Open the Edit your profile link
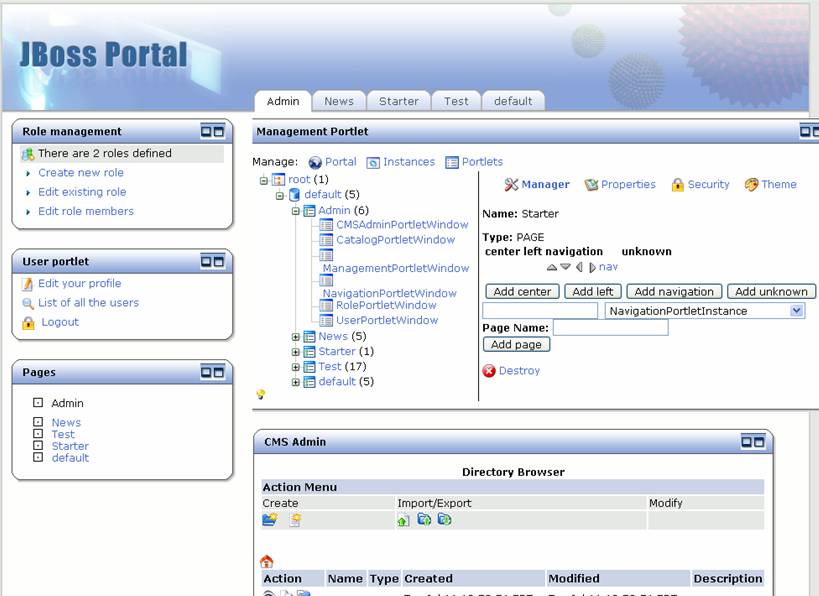The width and height of the screenshot is (819, 596). (79, 284)
